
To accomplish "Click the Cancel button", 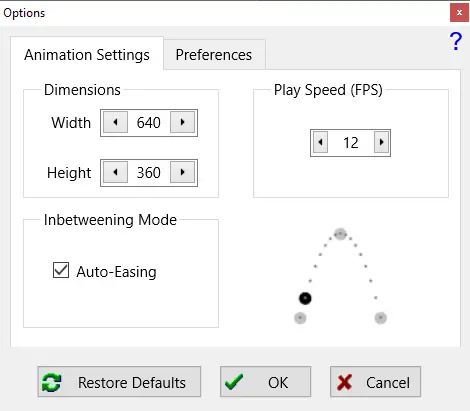I will [376, 382].
